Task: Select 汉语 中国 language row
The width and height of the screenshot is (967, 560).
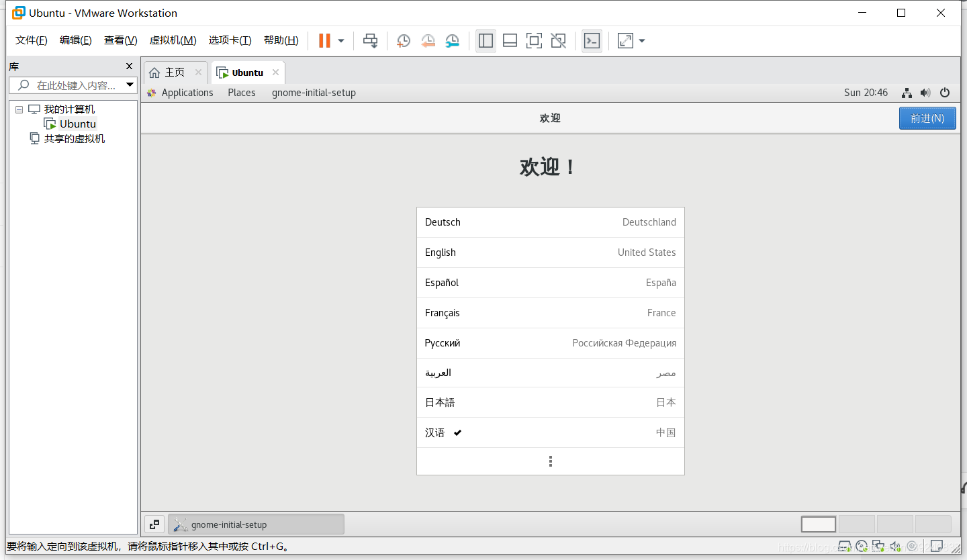Action: click(x=551, y=432)
